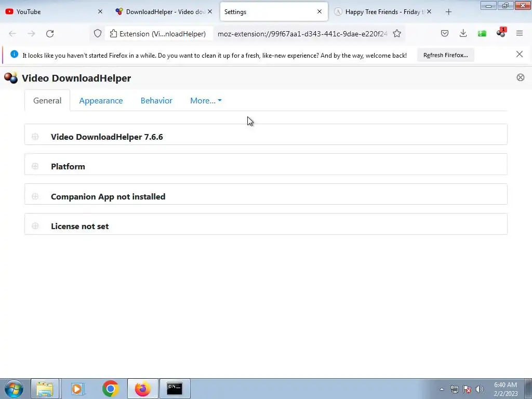This screenshot has width=532, height=399.
Task: Click the Video DownloadHelper 7.6.6 heading
Action: coord(107,137)
